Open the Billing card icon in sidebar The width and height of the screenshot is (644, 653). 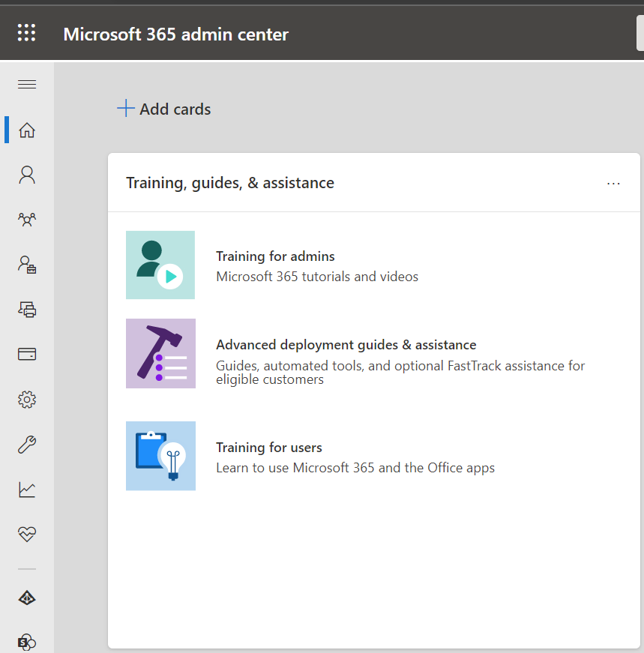pos(26,354)
